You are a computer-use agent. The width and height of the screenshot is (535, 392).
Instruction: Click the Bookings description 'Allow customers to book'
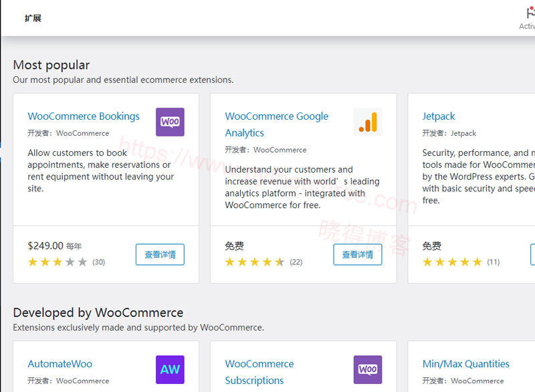coord(77,153)
